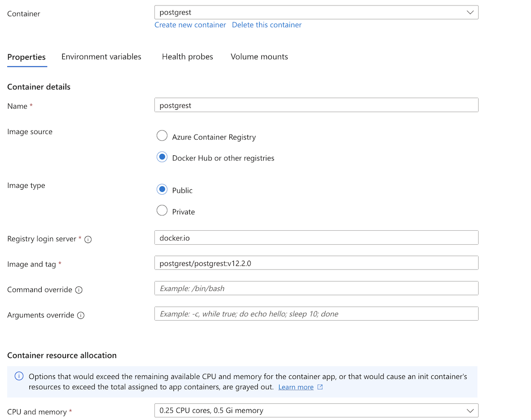Click the chevron on the Container dropdown
531x420 pixels.
[470, 12]
